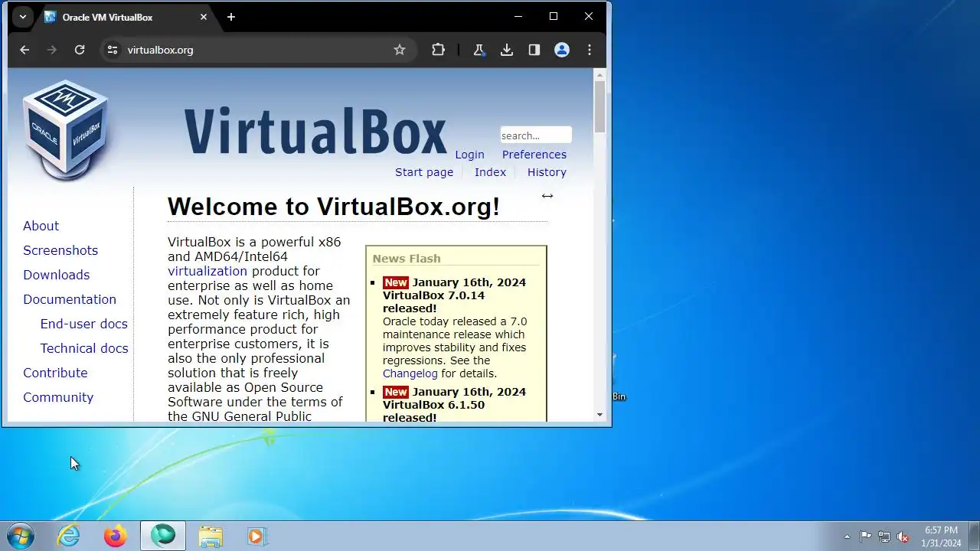Toggle the Chrome side panel

pyautogui.click(x=534, y=50)
